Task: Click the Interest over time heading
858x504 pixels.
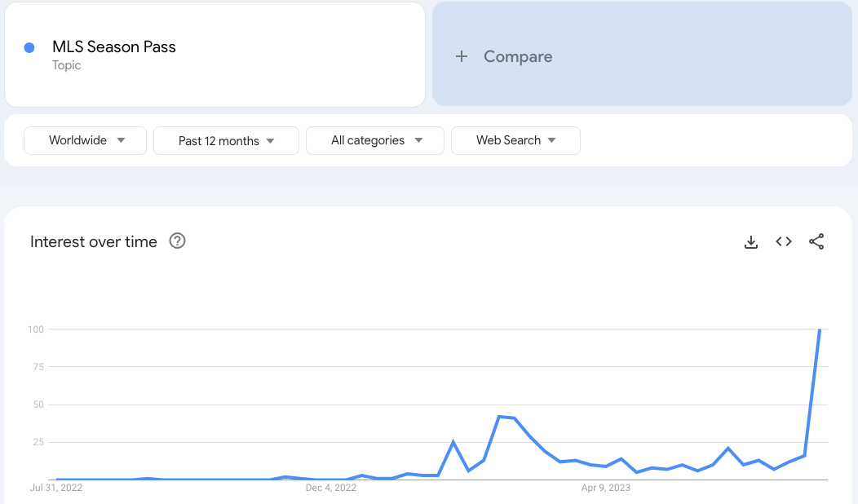Action: [x=94, y=241]
